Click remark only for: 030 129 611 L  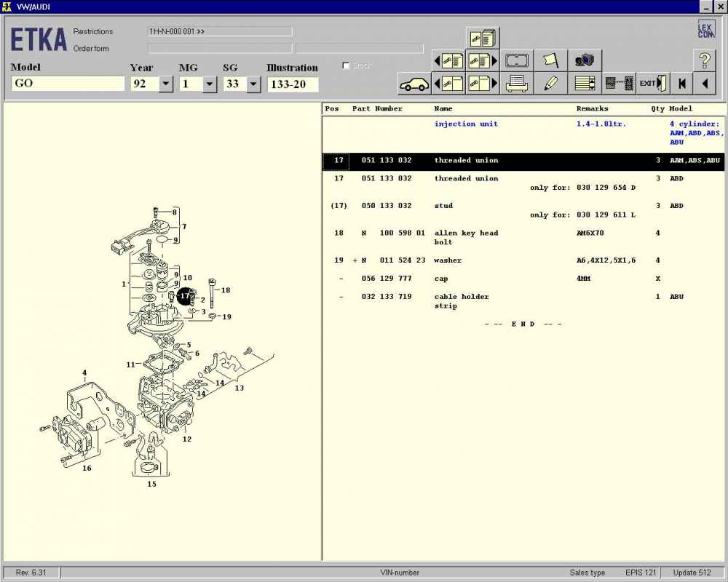click(582, 215)
